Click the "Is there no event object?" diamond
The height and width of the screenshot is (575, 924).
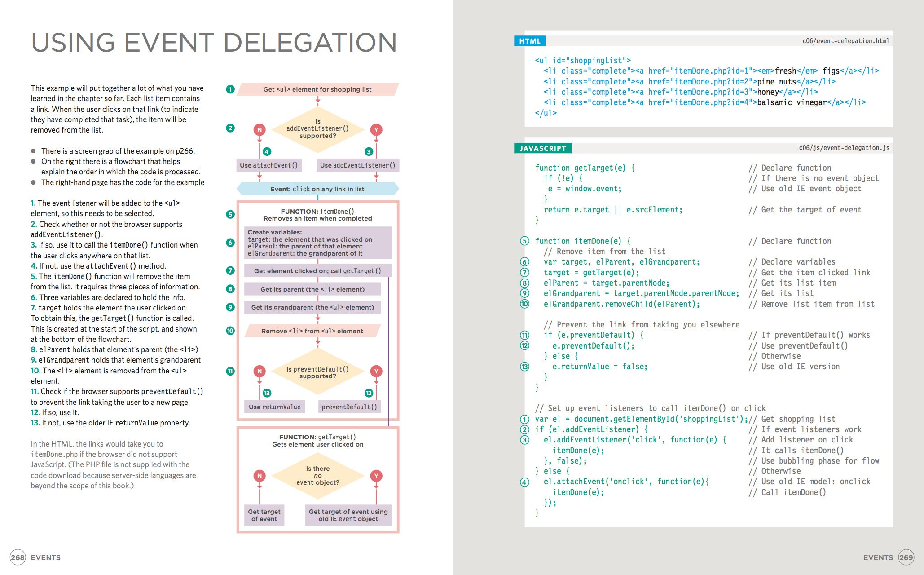click(x=318, y=476)
